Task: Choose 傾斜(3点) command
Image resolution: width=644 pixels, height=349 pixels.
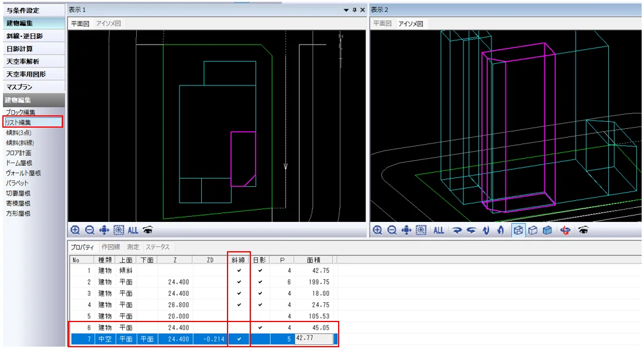Action: pyautogui.click(x=19, y=133)
